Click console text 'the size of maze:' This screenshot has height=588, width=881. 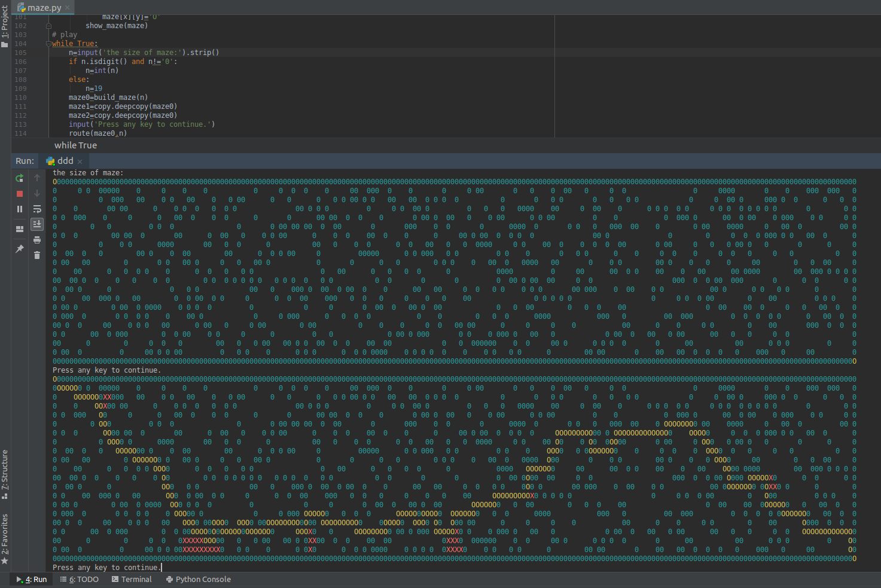[x=88, y=173]
